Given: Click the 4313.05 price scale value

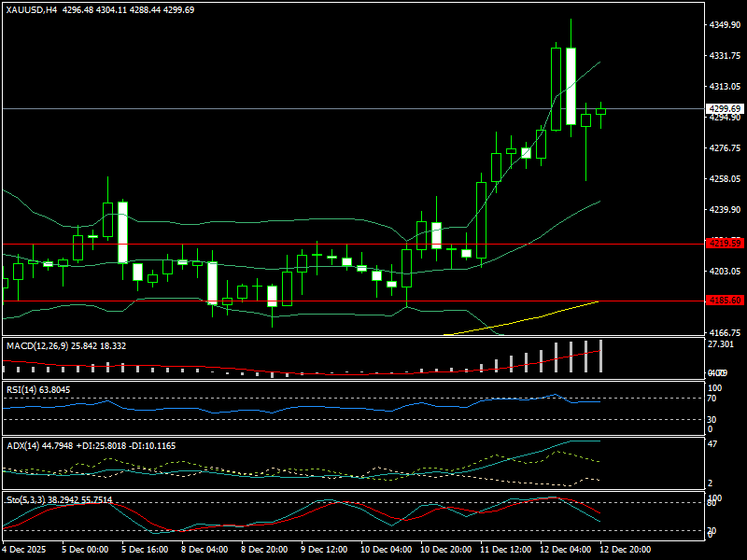Looking at the screenshot, I should (x=726, y=87).
